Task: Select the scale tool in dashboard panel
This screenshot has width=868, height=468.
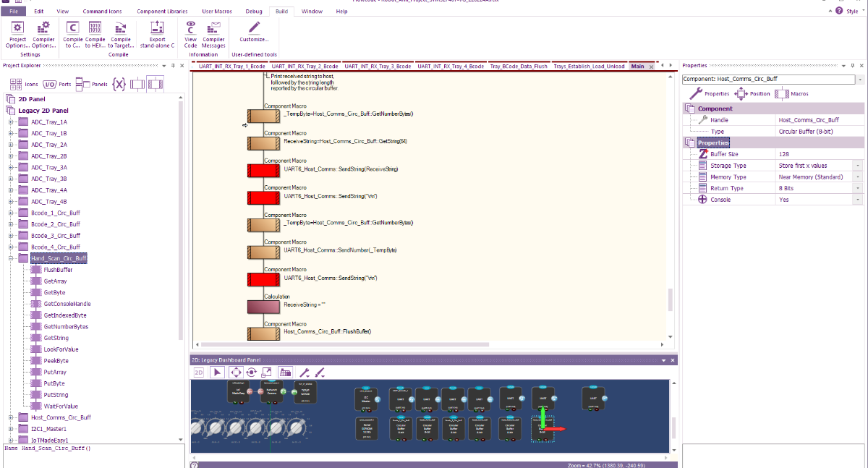Action: (267, 372)
